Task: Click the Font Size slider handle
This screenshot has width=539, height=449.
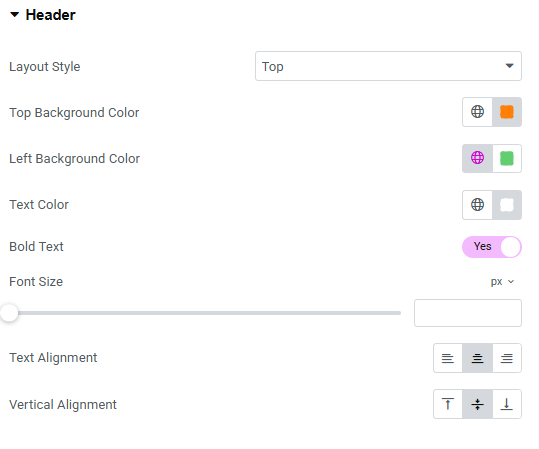Action: point(9,313)
